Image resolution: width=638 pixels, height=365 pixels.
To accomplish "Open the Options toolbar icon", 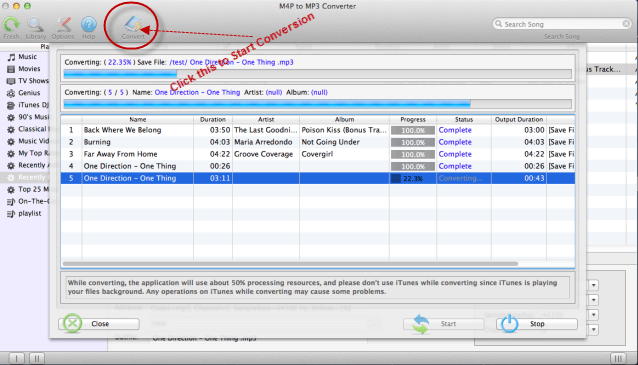I will coord(63,24).
